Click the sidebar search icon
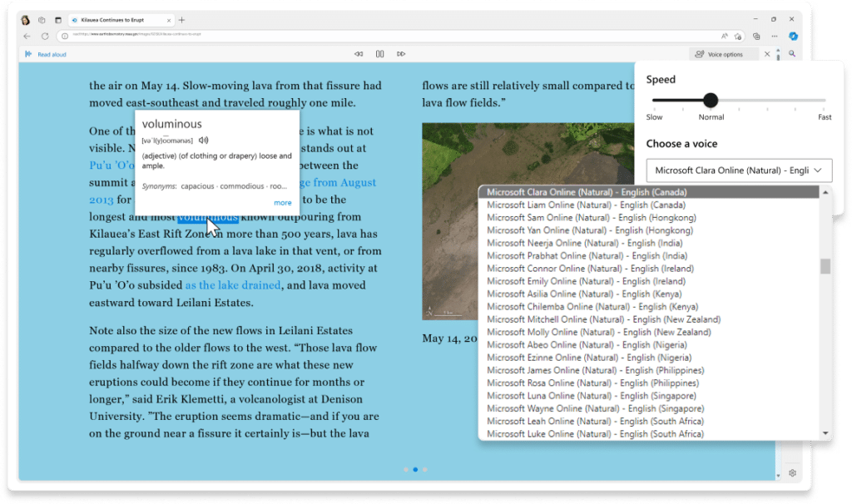Image resolution: width=852 pixels, height=504 pixels. tap(792, 54)
